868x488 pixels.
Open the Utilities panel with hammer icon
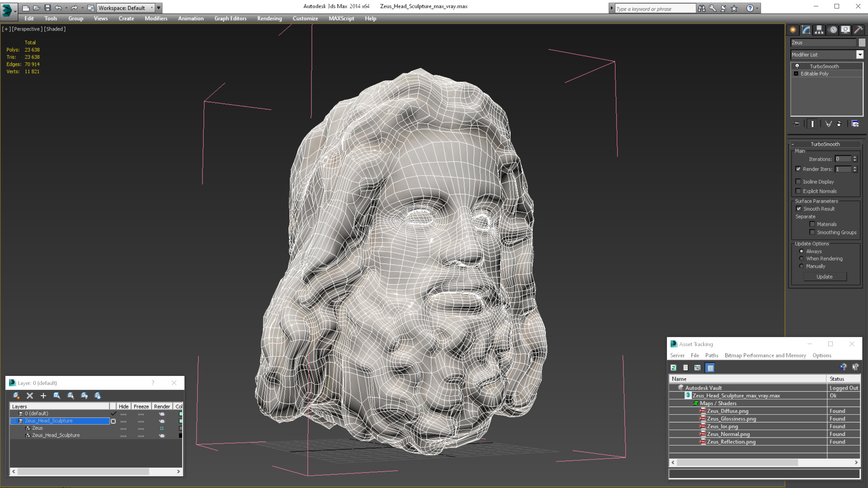click(x=858, y=30)
